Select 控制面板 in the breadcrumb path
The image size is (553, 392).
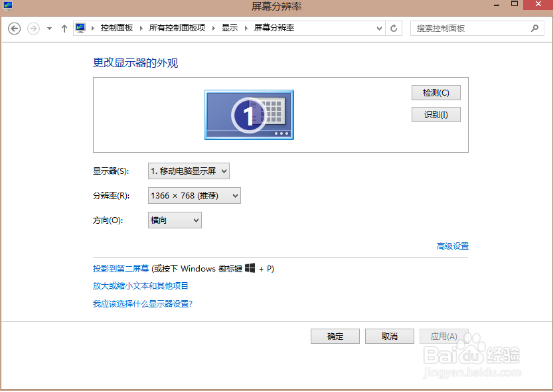pos(117,28)
